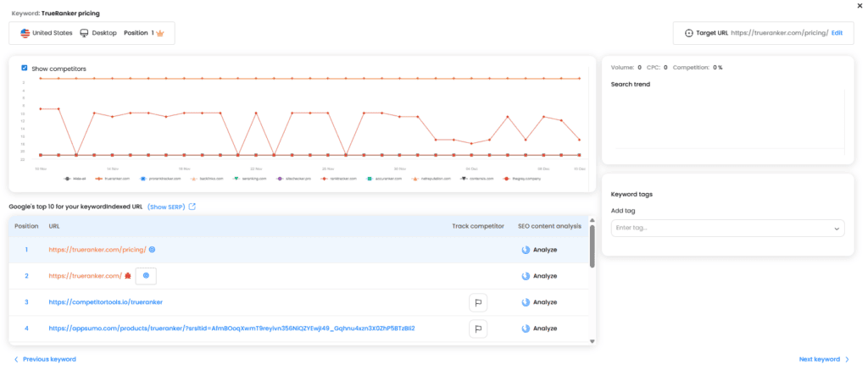Click track competitor flag for competitortools.io

tap(478, 302)
